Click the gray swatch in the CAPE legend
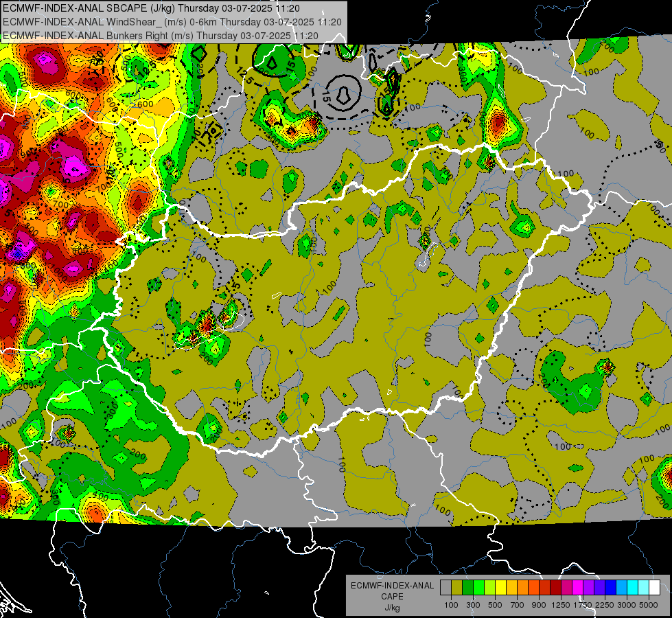Image resolution: width=672 pixels, height=618 pixels. 445,587
